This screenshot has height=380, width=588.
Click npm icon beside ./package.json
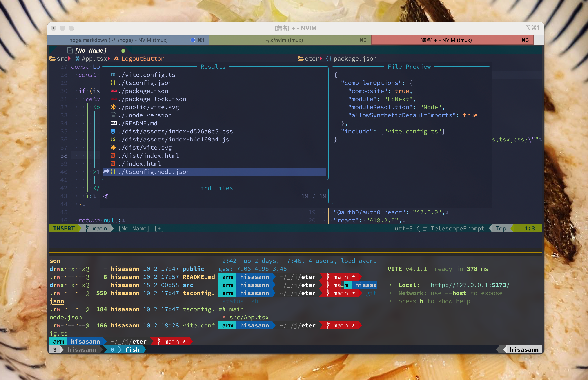coord(113,91)
